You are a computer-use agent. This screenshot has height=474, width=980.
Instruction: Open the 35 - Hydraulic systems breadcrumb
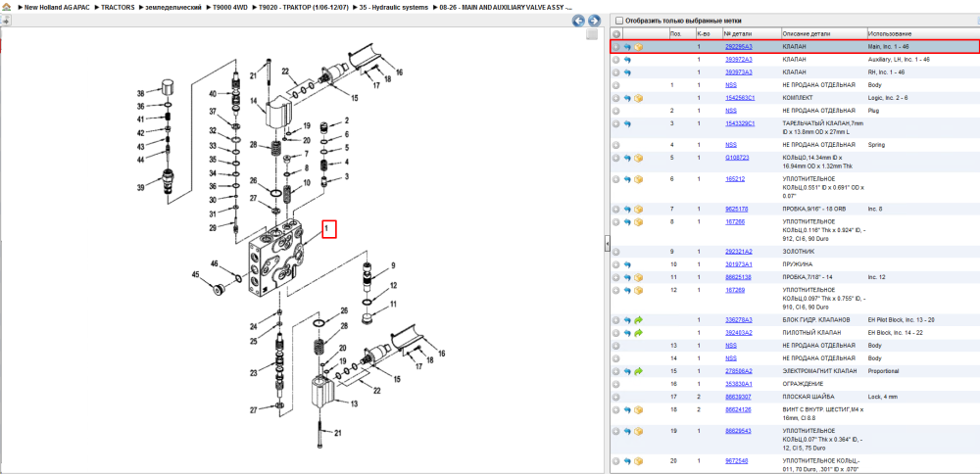[x=394, y=7]
